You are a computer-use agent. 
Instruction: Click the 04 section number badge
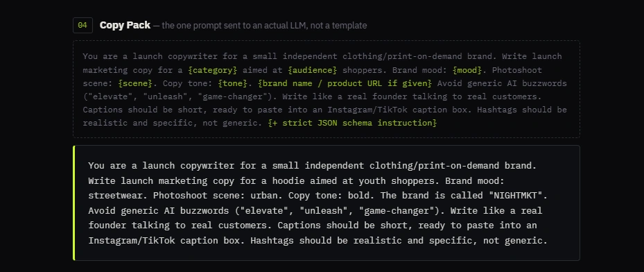(x=82, y=26)
